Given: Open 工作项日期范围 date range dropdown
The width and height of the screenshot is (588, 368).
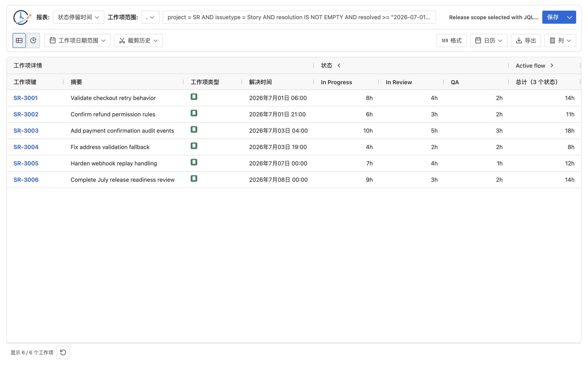Looking at the screenshot, I should (78, 40).
